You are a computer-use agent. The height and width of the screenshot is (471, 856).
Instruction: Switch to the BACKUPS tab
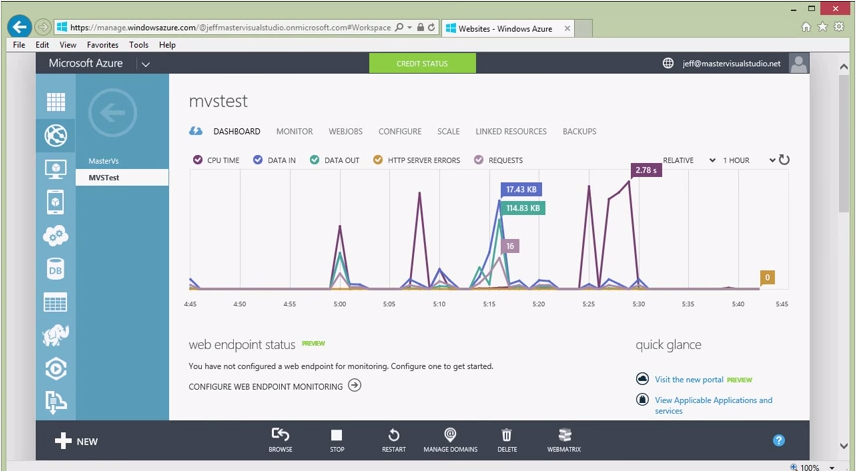tap(579, 132)
